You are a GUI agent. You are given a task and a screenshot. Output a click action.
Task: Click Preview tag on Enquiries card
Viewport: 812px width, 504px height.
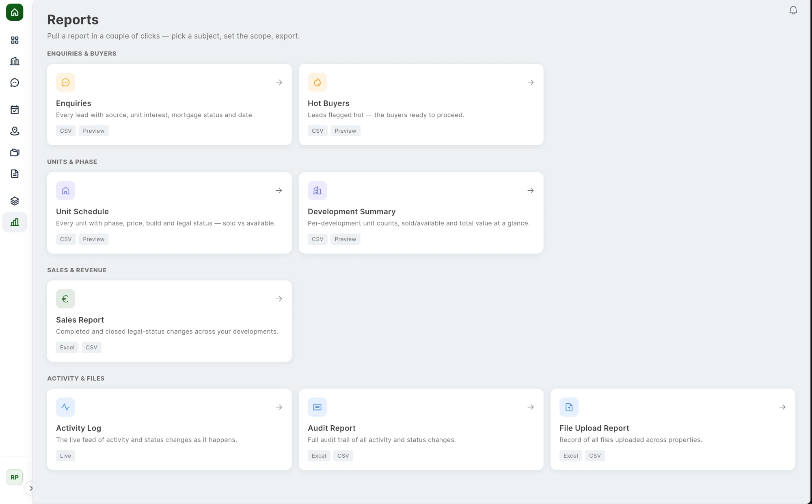coord(94,131)
